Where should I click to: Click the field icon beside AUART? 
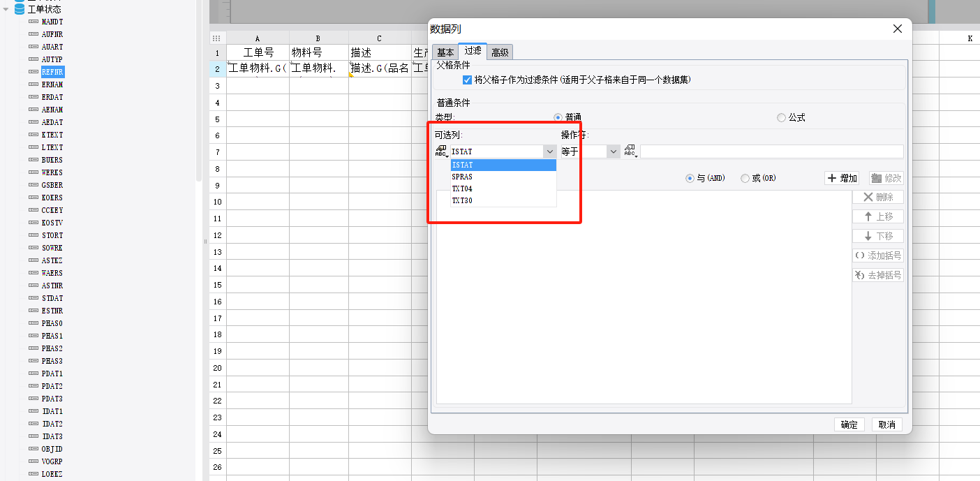click(34, 47)
